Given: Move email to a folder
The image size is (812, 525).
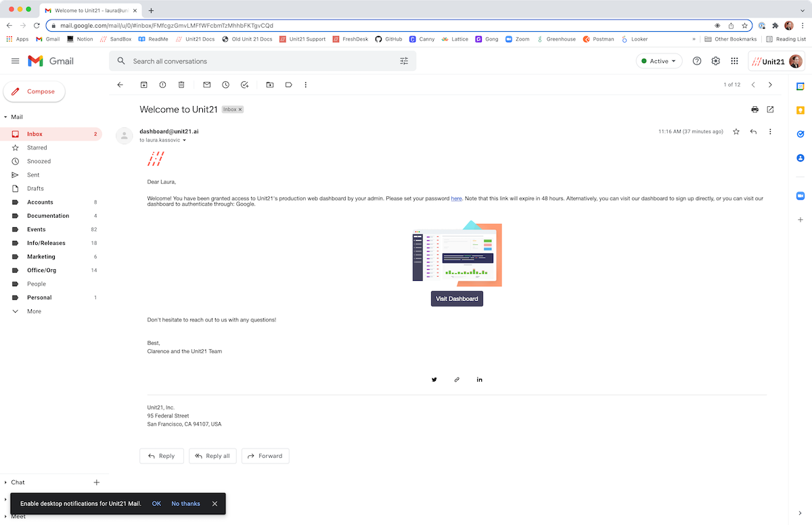Looking at the screenshot, I should tap(270, 85).
